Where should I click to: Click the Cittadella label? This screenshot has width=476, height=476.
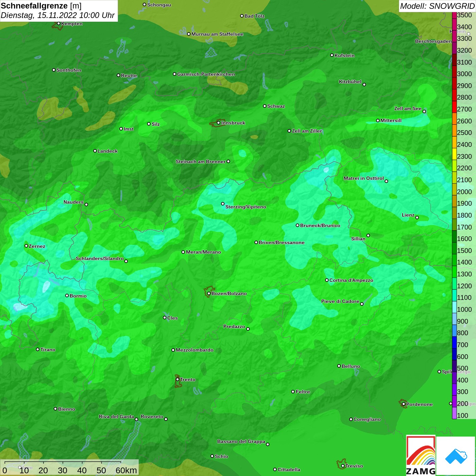[x=289, y=470]
